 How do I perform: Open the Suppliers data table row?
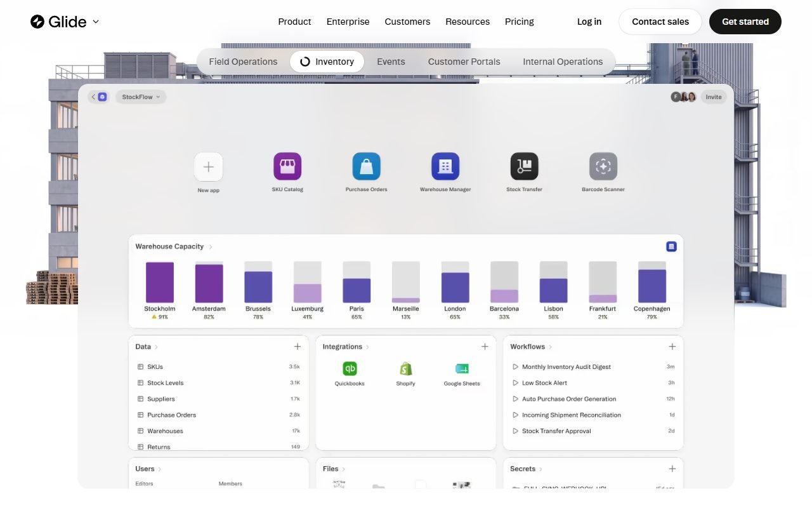pyautogui.click(x=219, y=399)
